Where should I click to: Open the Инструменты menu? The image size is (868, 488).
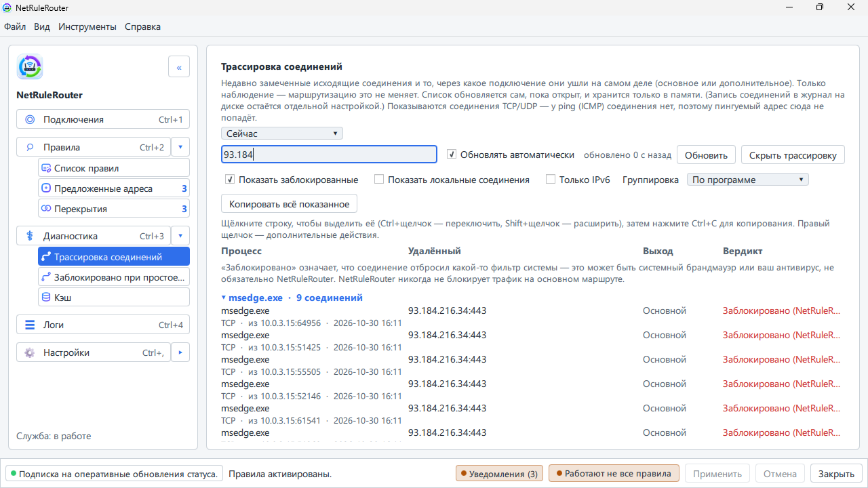coord(87,27)
